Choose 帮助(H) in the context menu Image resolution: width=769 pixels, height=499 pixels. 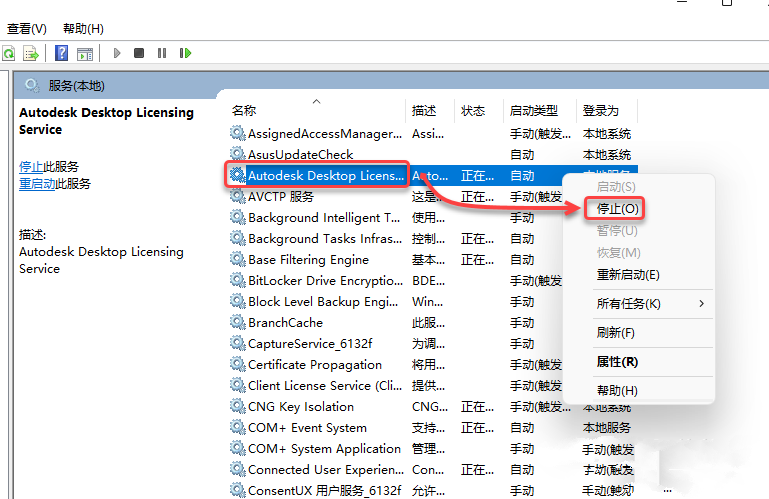[x=617, y=391]
